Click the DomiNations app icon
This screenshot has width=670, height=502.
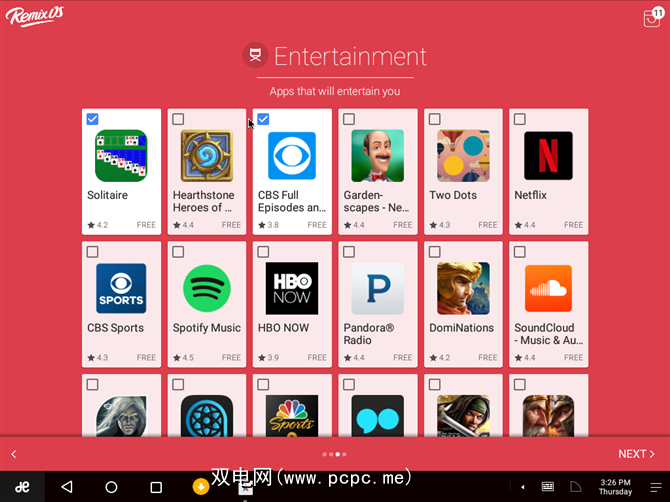(x=463, y=288)
